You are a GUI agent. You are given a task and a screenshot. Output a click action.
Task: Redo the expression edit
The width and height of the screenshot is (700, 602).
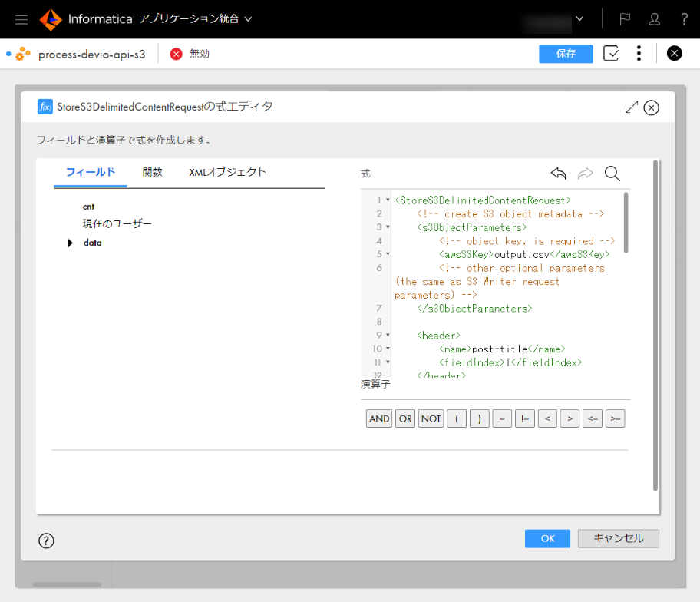click(x=586, y=174)
